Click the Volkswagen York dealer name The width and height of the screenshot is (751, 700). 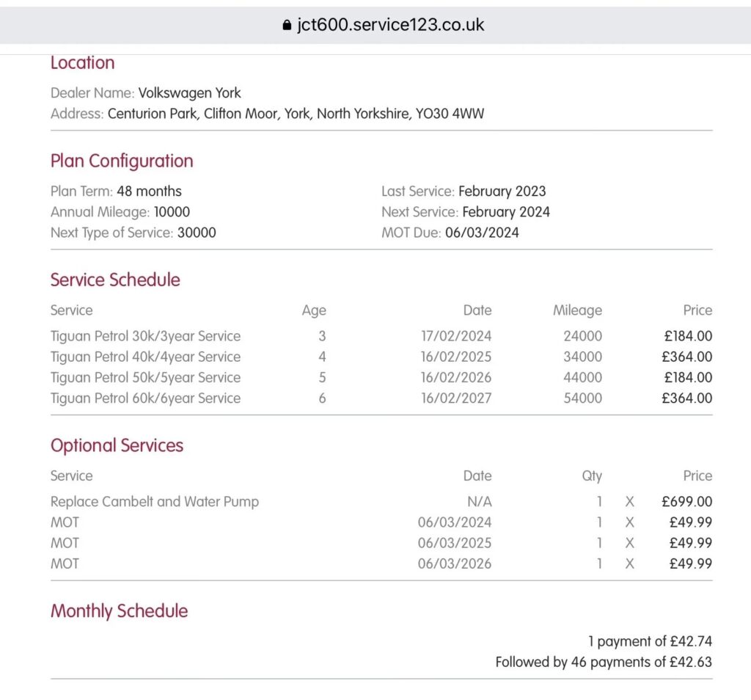point(189,93)
